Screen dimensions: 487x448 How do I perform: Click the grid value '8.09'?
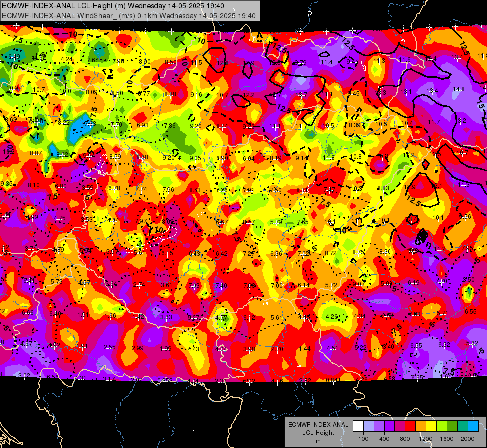click(x=92, y=92)
